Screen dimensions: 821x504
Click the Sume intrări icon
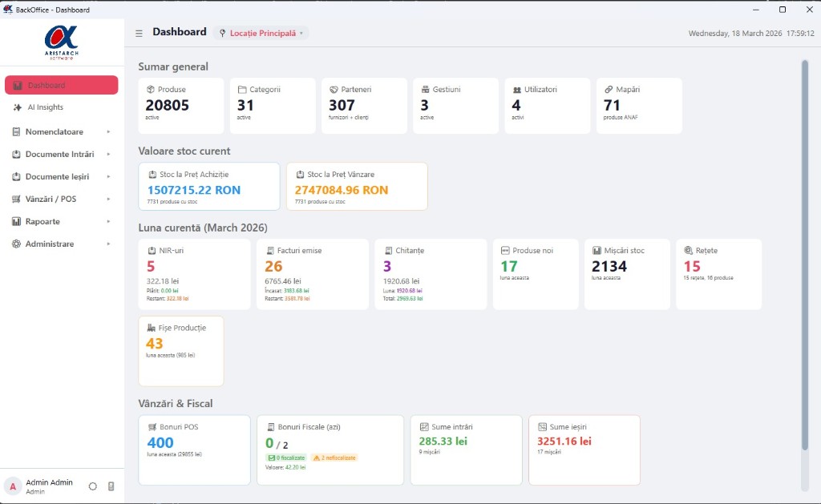coord(424,427)
